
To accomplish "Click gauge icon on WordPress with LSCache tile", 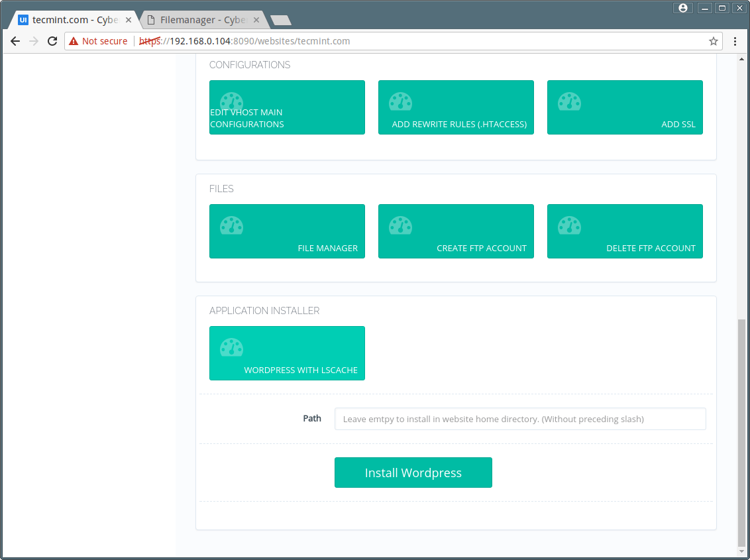I will pos(231,348).
